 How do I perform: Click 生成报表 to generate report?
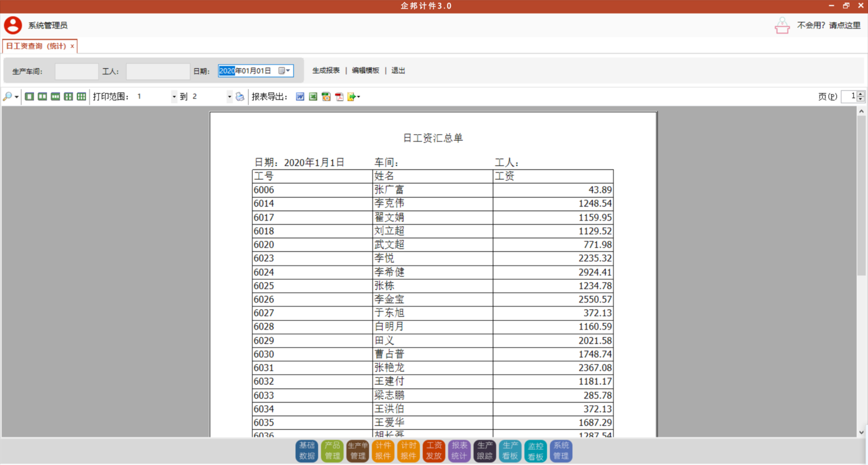(326, 71)
